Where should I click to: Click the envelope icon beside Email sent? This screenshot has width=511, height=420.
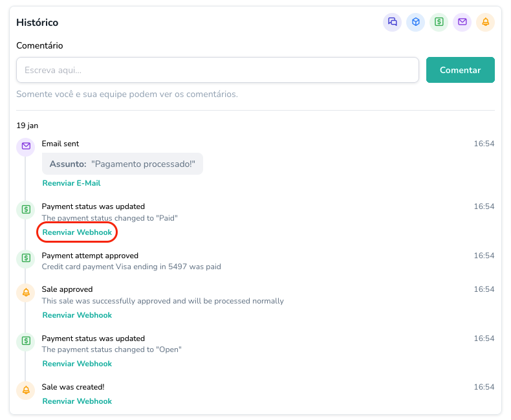(26, 146)
